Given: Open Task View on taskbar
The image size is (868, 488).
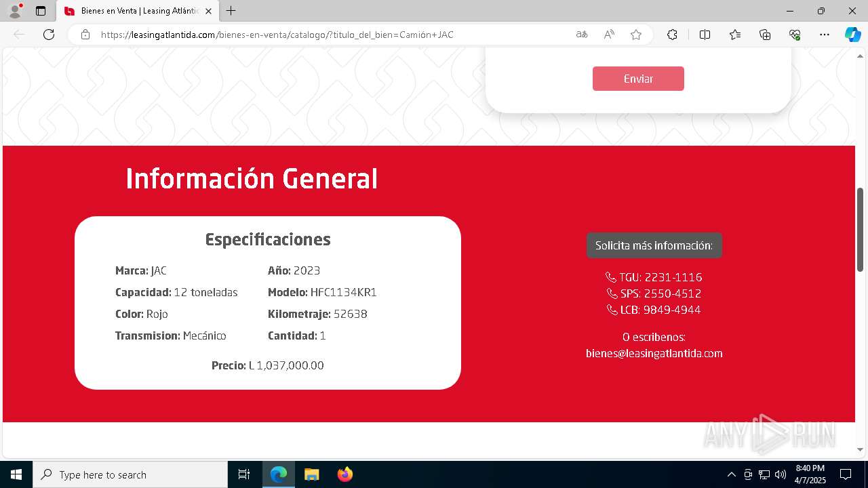Looking at the screenshot, I should pos(244,474).
